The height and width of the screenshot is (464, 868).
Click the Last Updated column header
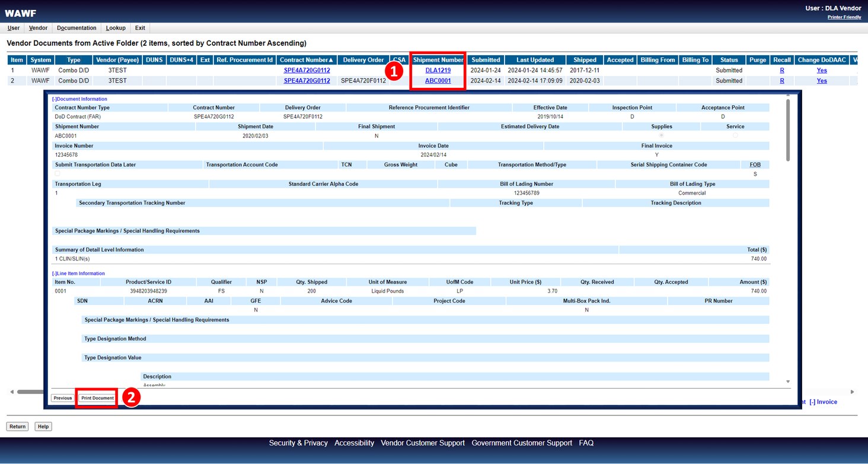[x=535, y=60]
